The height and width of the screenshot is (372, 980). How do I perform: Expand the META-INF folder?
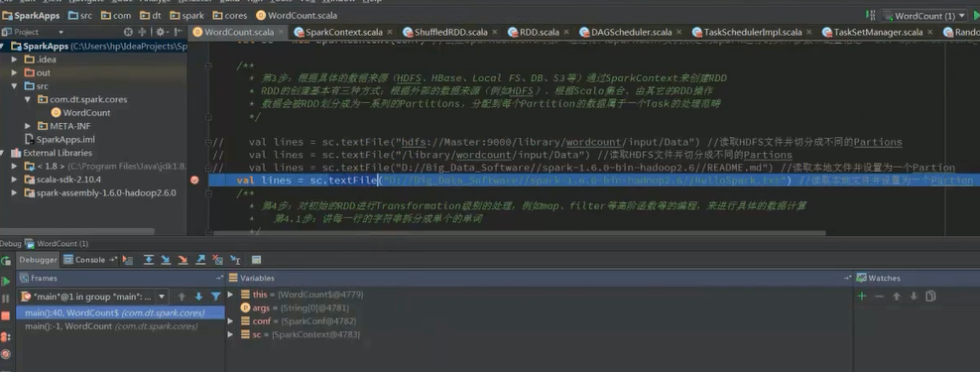(28, 126)
